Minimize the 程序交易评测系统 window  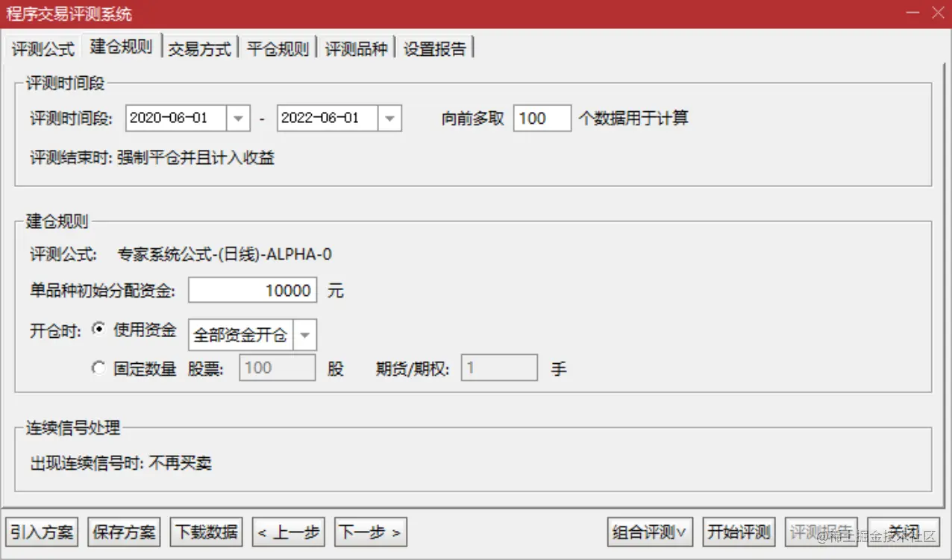(912, 13)
